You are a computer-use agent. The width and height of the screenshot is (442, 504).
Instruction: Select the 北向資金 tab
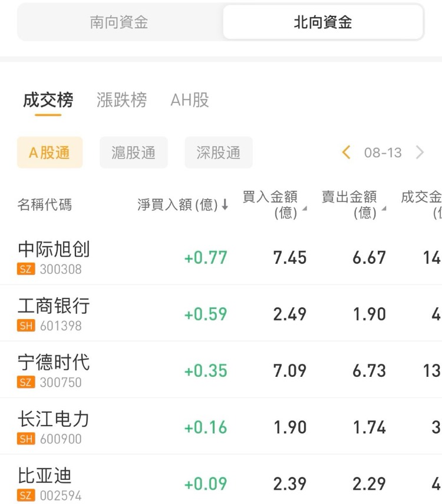[322, 22]
